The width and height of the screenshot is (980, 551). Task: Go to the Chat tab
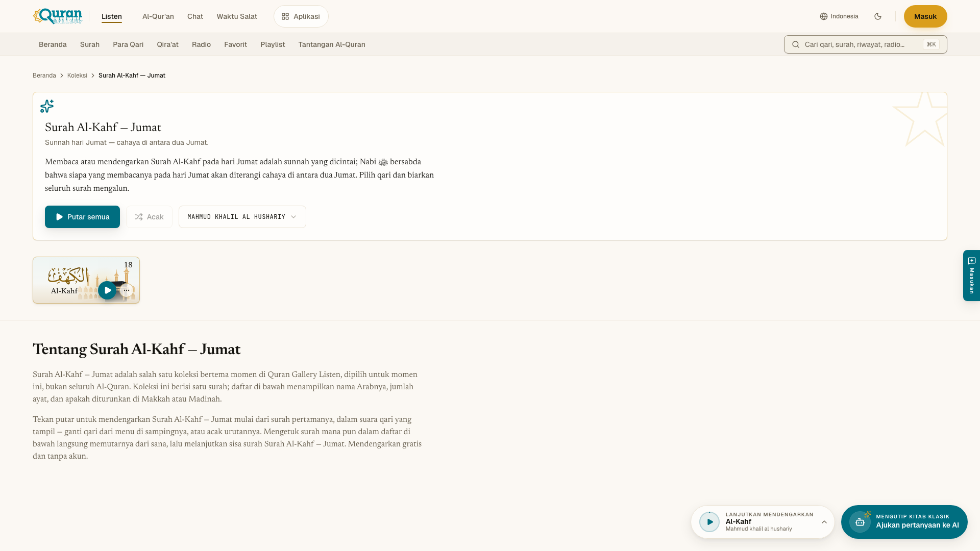[195, 16]
